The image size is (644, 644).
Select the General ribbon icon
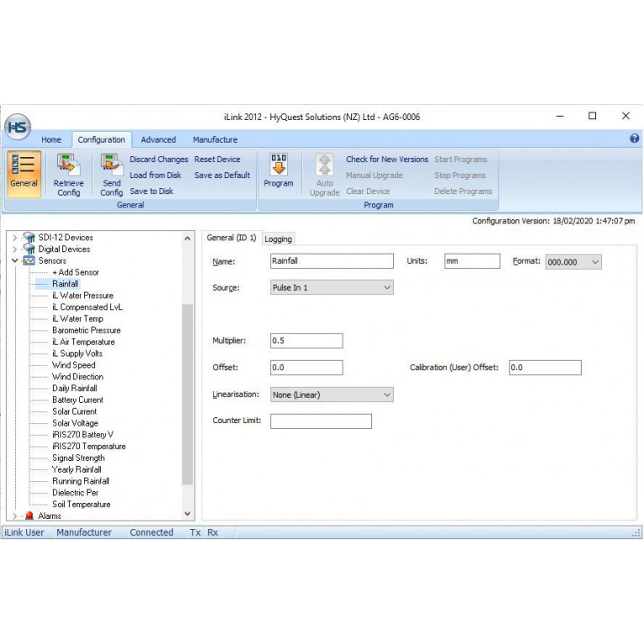[24, 174]
